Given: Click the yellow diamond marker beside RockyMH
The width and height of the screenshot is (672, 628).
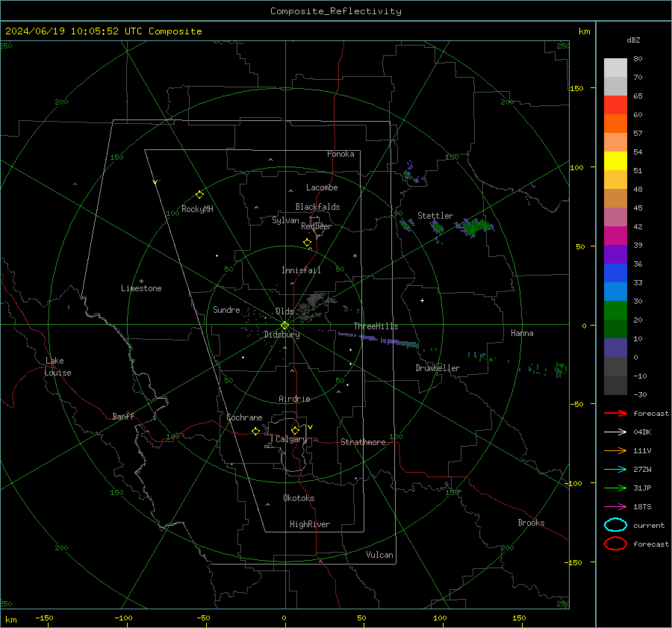Looking at the screenshot, I should 199,195.
